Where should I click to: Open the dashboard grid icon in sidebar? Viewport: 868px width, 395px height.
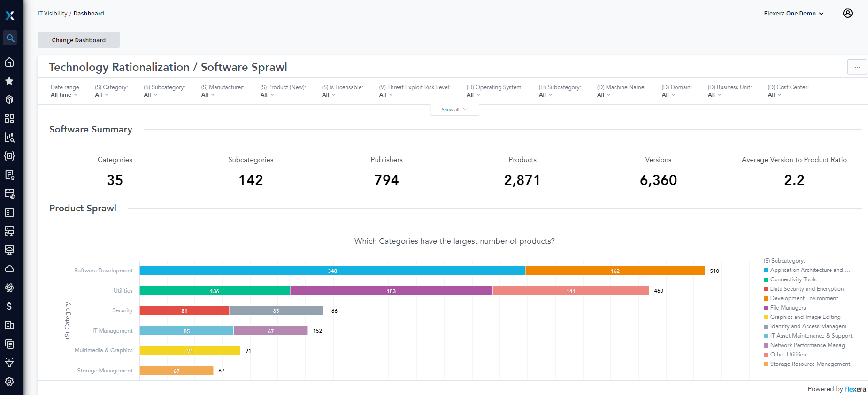(9, 118)
